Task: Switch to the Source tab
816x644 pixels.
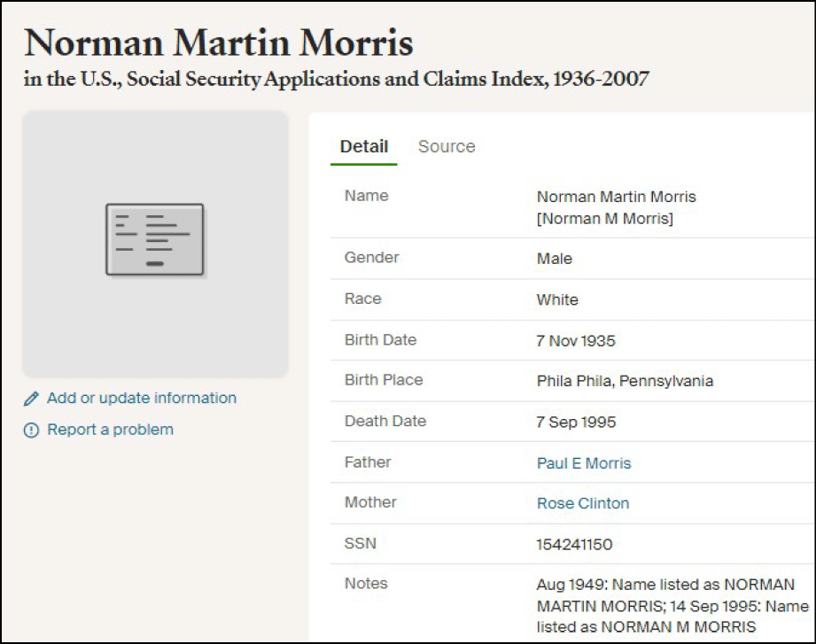Action: 447,147
